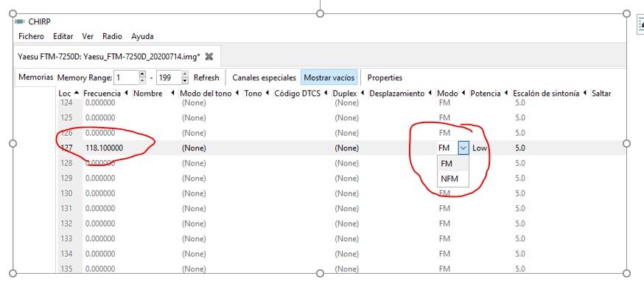644x290 pixels.
Task: Select the row 134 location number
Action: pyautogui.click(x=66, y=254)
